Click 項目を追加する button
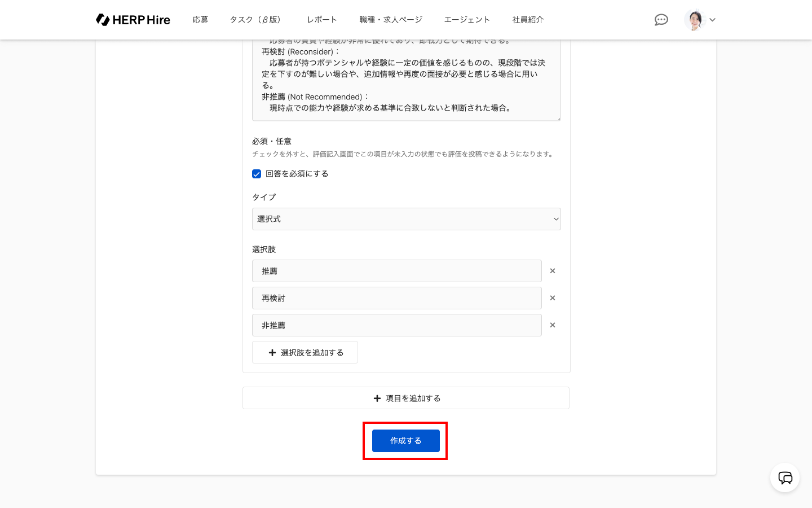The width and height of the screenshot is (812, 508). tap(406, 398)
